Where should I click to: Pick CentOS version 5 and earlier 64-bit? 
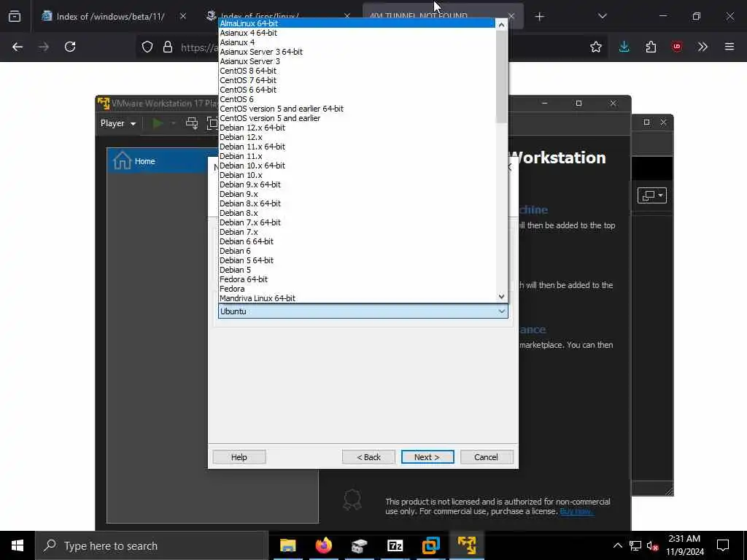(x=357, y=109)
